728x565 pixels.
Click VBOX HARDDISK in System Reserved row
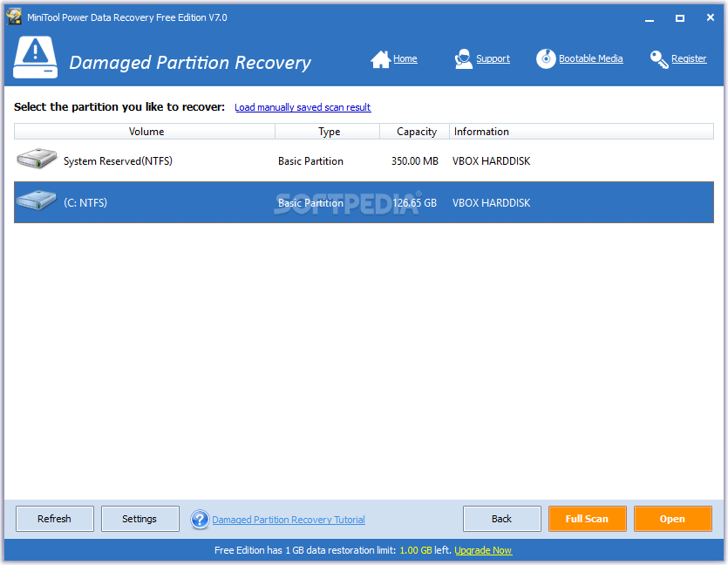(491, 161)
